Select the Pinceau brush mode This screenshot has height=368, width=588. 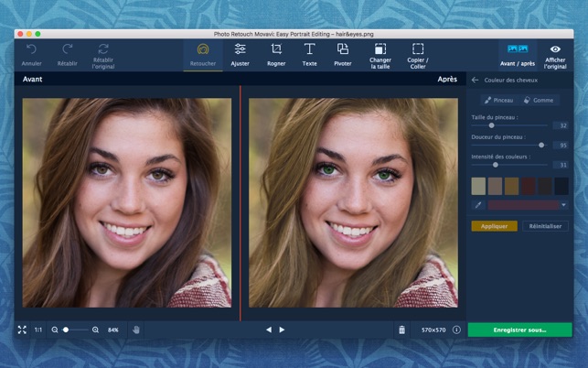(498, 100)
